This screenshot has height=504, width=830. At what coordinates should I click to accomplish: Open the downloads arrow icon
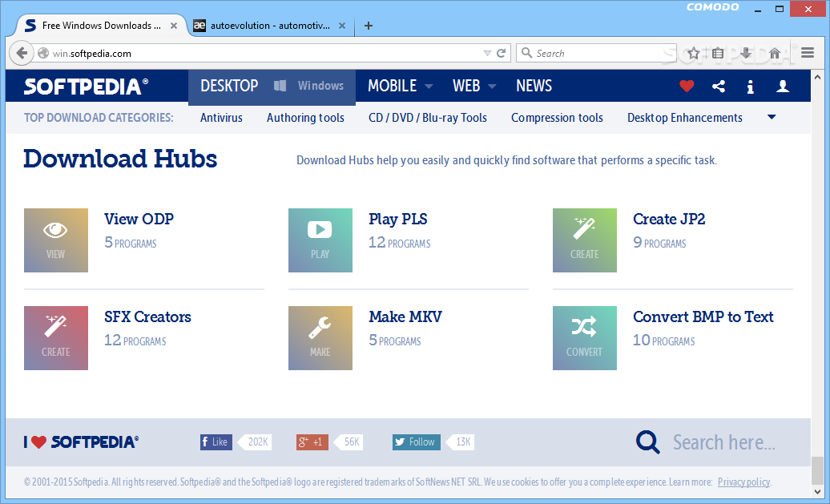(x=746, y=53)
